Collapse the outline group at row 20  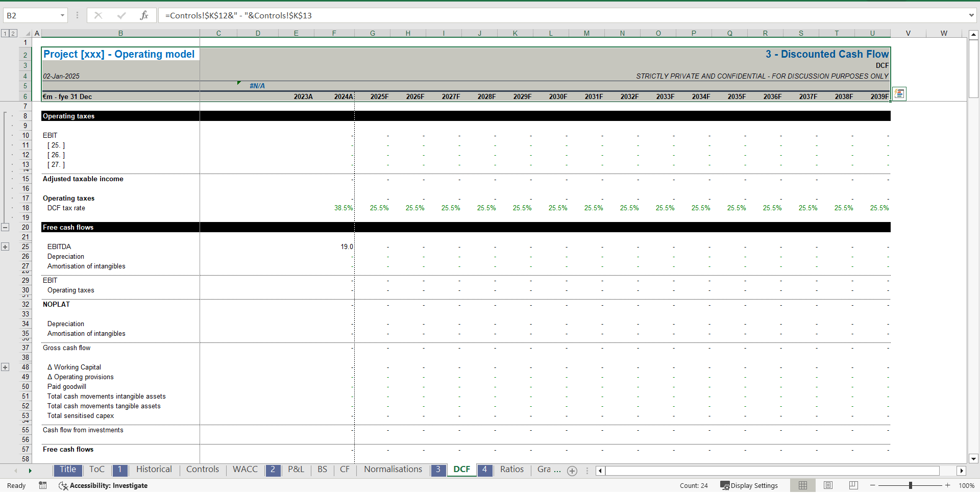pyautogui.click(x=5, y=227)
